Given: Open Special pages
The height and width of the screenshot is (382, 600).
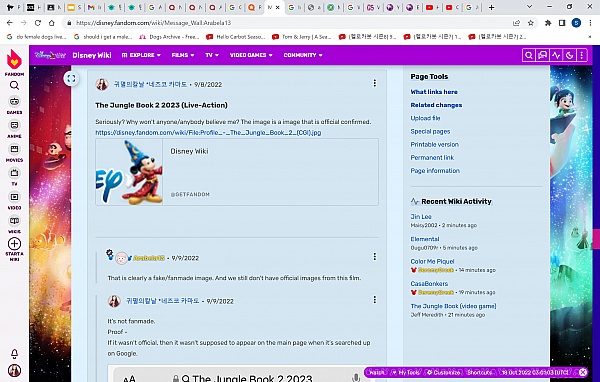Looking at the screenshot, I should [x=430, y=131].
